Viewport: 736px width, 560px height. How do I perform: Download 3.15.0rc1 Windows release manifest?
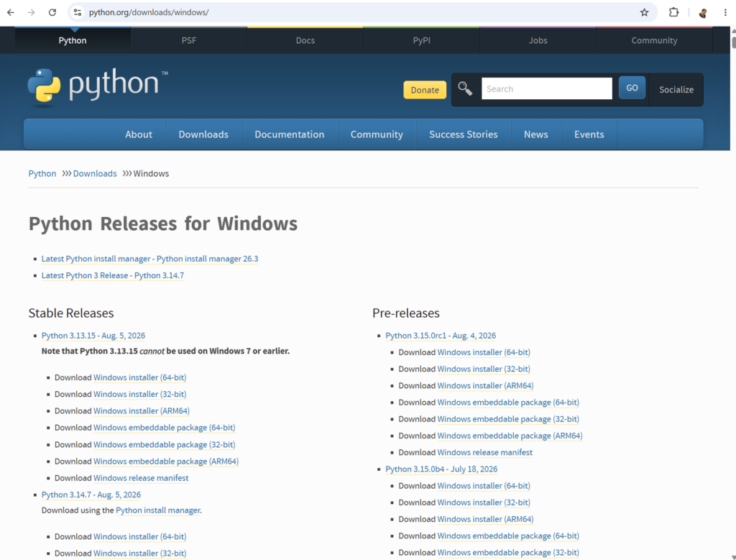pyautogui.click(x=485, y=452)
